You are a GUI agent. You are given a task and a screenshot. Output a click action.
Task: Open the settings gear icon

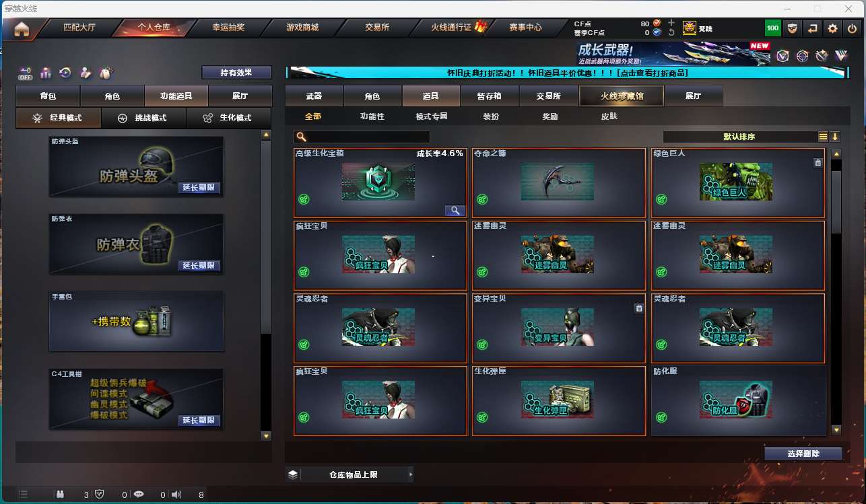pyautogui.click(x=833, y=28)
